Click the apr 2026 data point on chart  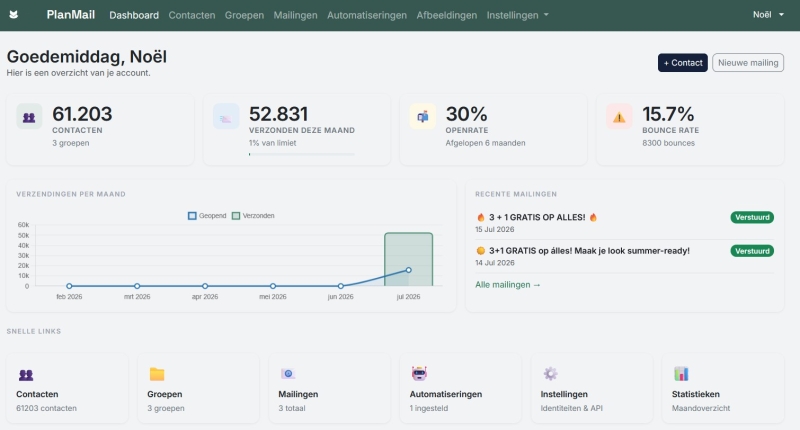tap(205, 286)
